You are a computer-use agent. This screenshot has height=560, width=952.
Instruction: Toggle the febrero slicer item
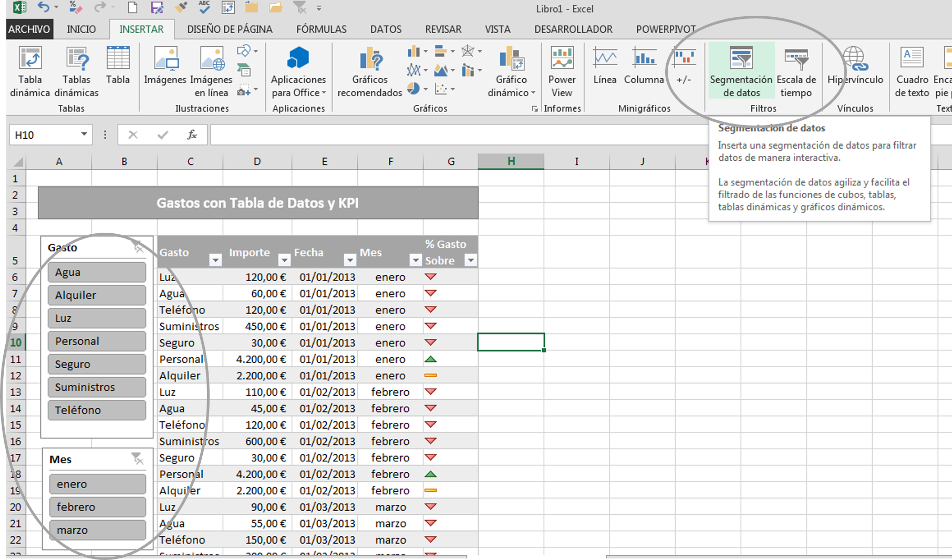[x=97, y=507]
